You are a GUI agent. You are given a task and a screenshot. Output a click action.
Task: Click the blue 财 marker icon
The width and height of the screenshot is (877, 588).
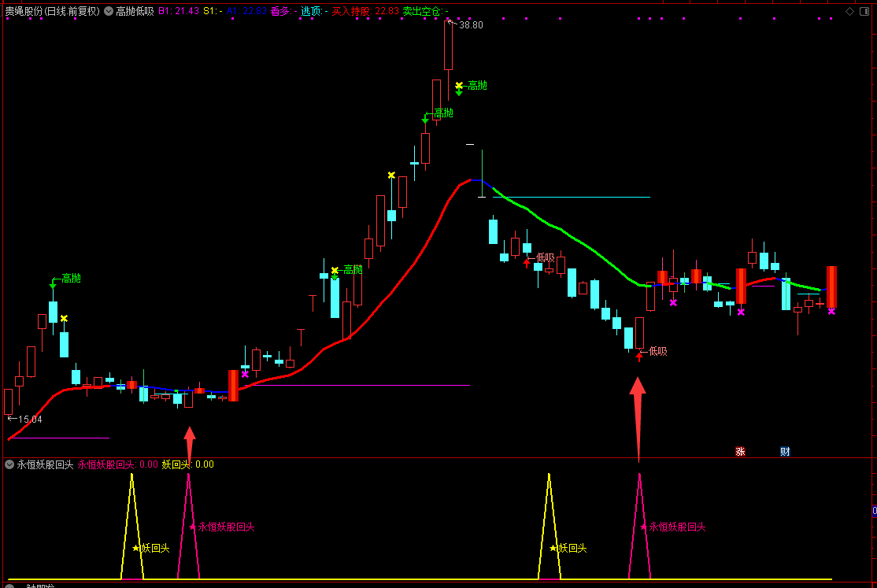785,451
